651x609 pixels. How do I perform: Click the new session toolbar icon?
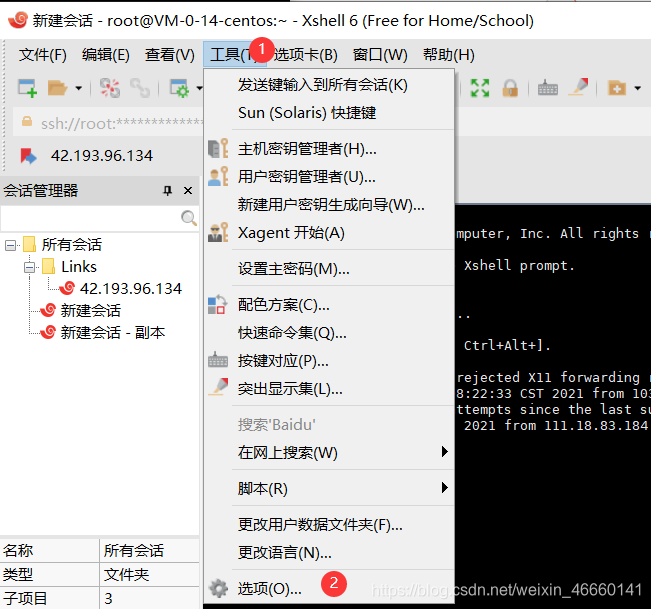[x=27, y=88]
